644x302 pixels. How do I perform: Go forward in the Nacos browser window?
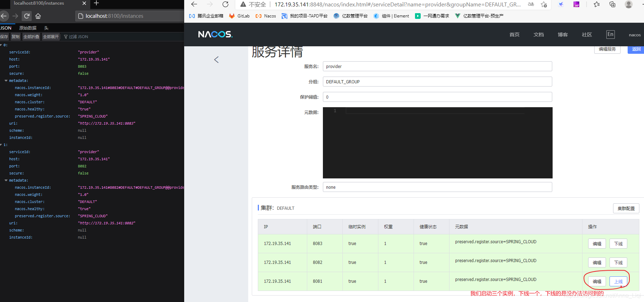coord(210,4)
